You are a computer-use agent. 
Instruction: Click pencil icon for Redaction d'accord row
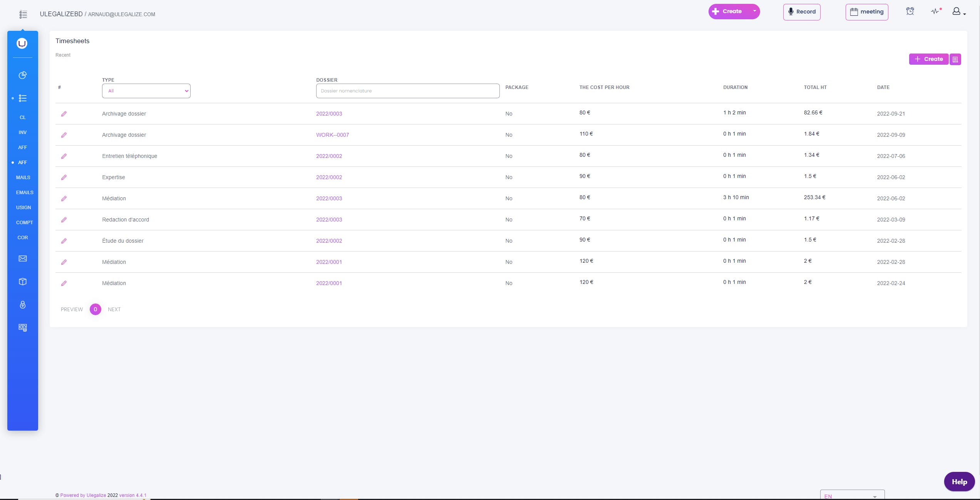[64, 220]
